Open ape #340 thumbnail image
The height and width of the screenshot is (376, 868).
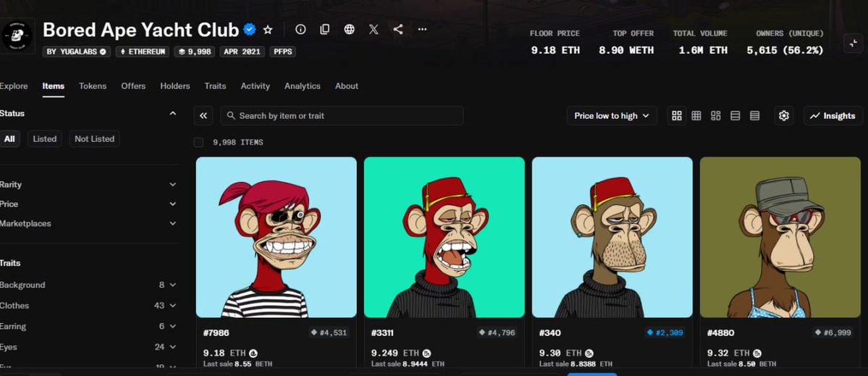pos(612,237)
